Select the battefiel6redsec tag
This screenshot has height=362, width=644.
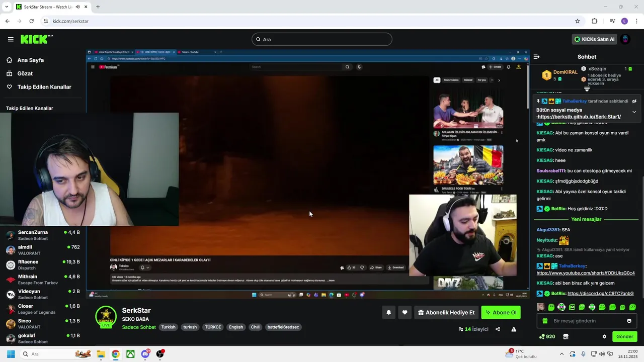point(283,327)
